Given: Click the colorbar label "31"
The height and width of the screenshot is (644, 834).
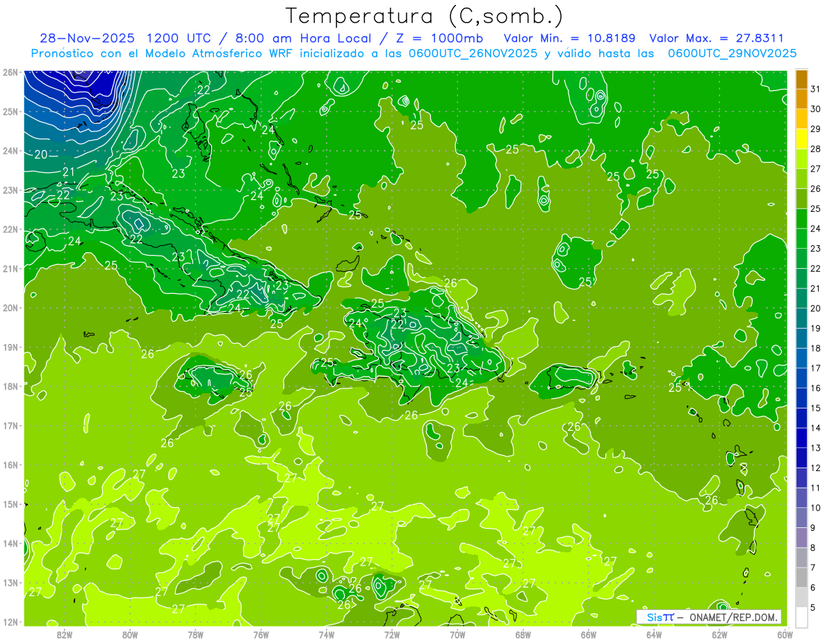Looking at the screenshot, I should pos(816,89).
